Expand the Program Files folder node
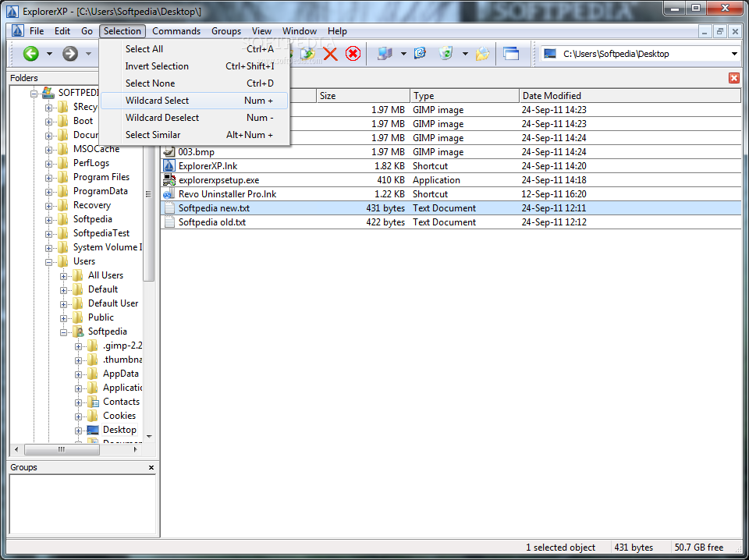This screenshot has width=749, height=560. tap(48, 178)
